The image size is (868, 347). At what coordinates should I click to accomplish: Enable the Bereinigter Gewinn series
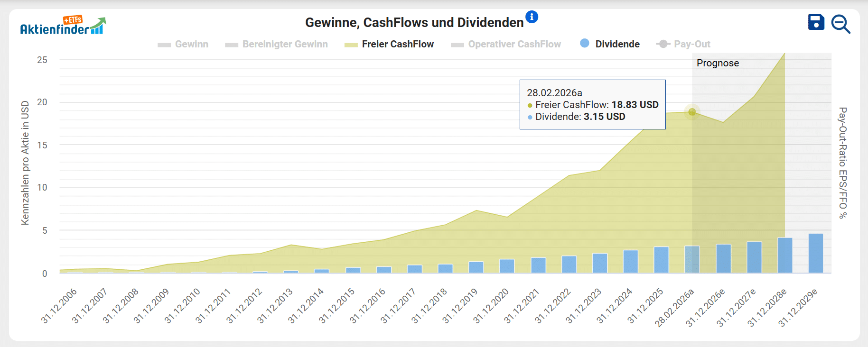pos(277,44)
